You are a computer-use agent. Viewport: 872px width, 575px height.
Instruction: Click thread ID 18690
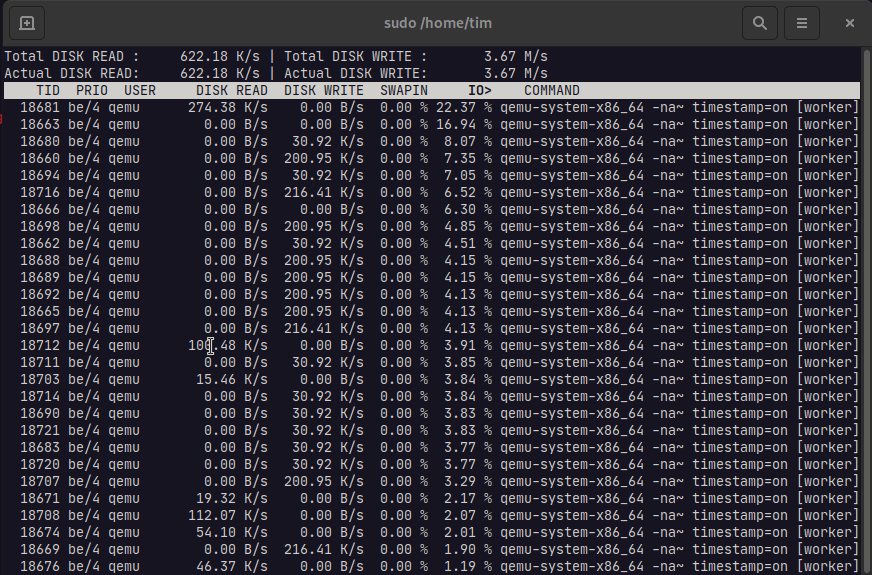pos(40,413)
